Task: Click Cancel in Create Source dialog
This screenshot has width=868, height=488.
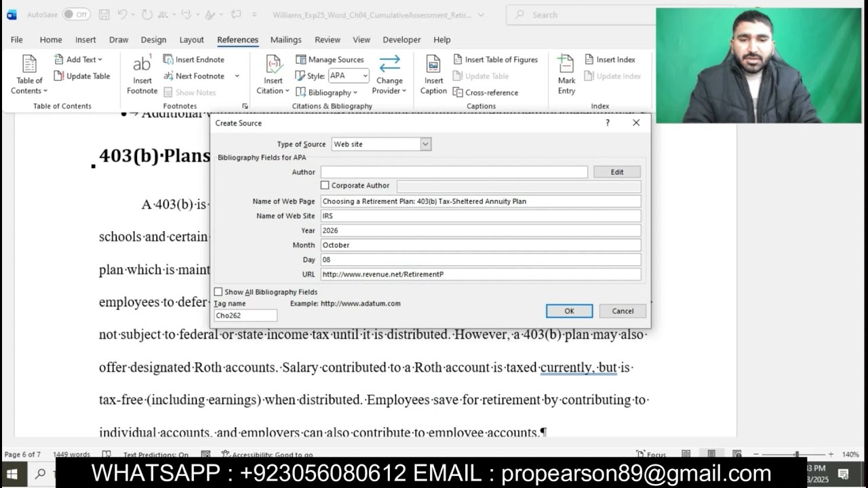Action: tap(623, 311)
